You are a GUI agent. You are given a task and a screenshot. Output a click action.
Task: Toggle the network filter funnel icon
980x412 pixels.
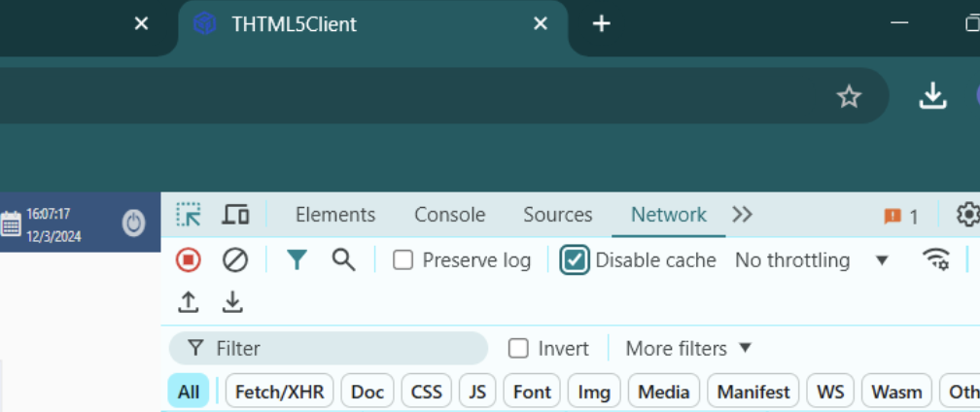[297, 259]
